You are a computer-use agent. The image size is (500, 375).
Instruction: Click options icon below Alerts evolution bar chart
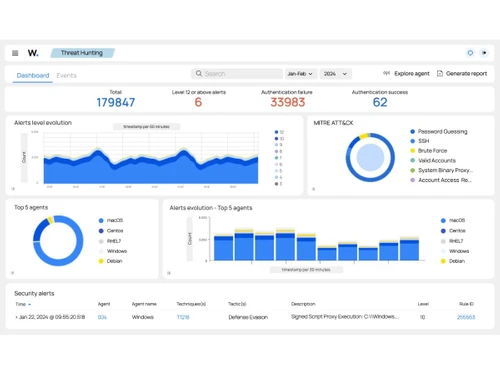pyautogui.click(x=169, y=273)
